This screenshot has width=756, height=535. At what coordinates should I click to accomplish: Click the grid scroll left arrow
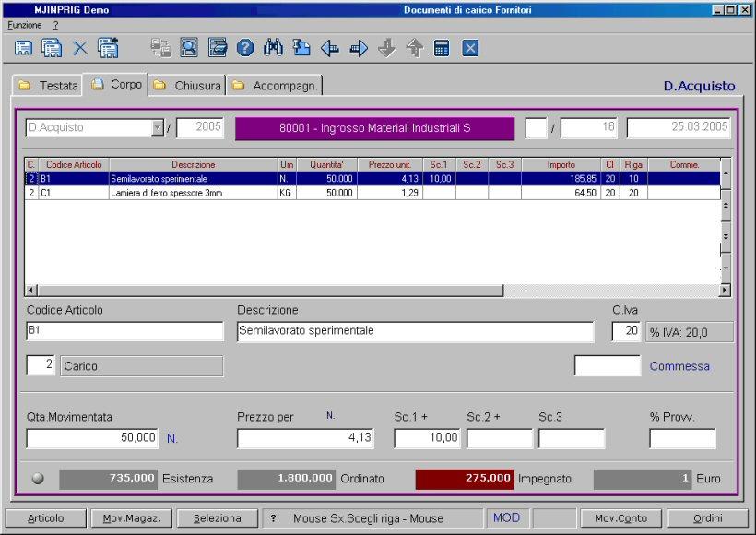point(30,291)
